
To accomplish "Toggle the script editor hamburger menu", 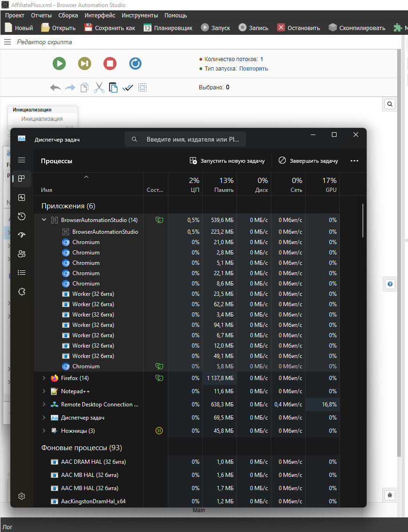I will point(8,42).
